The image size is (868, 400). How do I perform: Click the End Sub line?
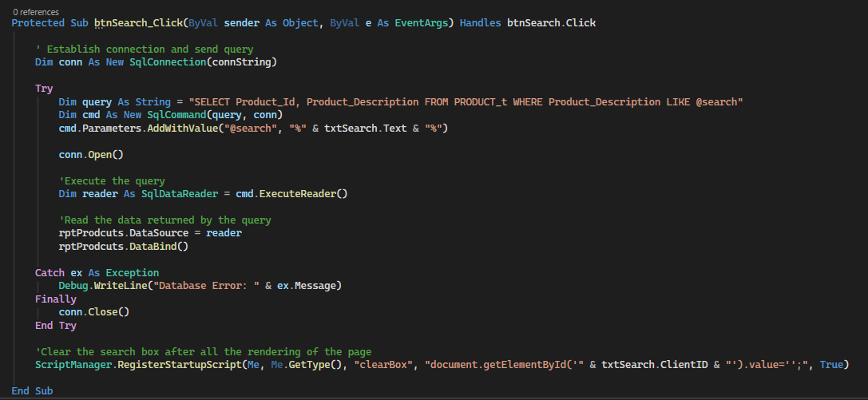coord(32,390)
